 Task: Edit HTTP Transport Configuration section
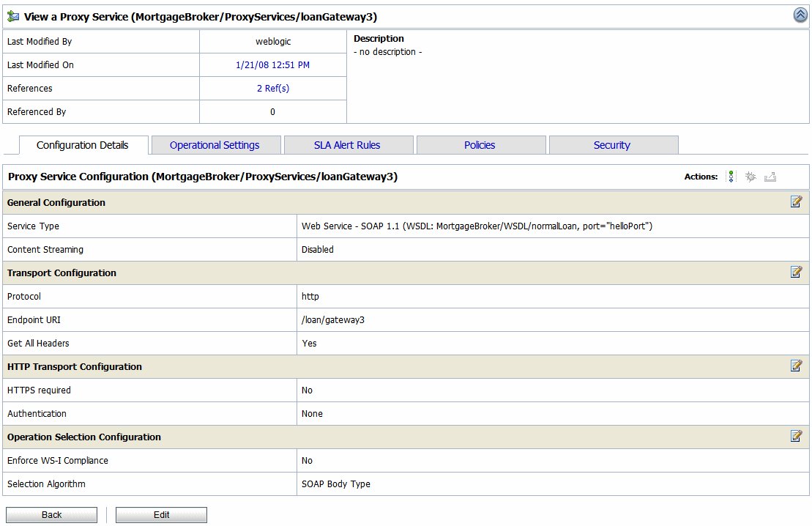pyautogui.click(x=796, y=366)
